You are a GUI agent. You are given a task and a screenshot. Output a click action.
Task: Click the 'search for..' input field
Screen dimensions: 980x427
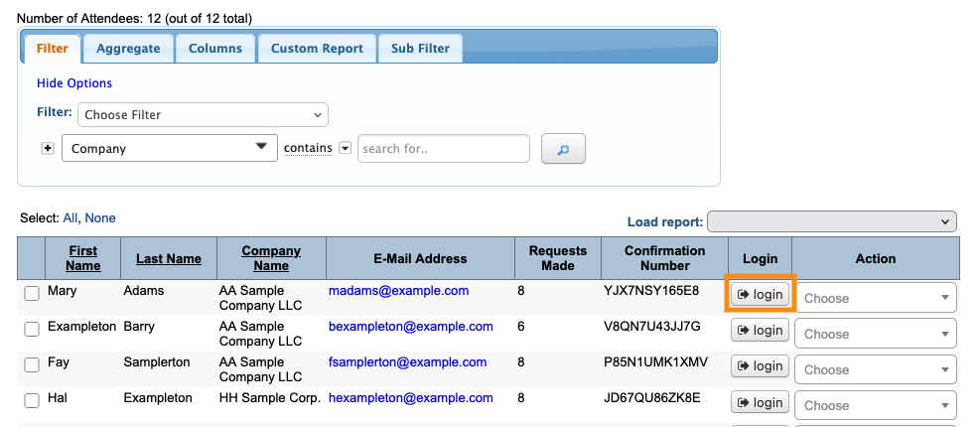(444, 149)
